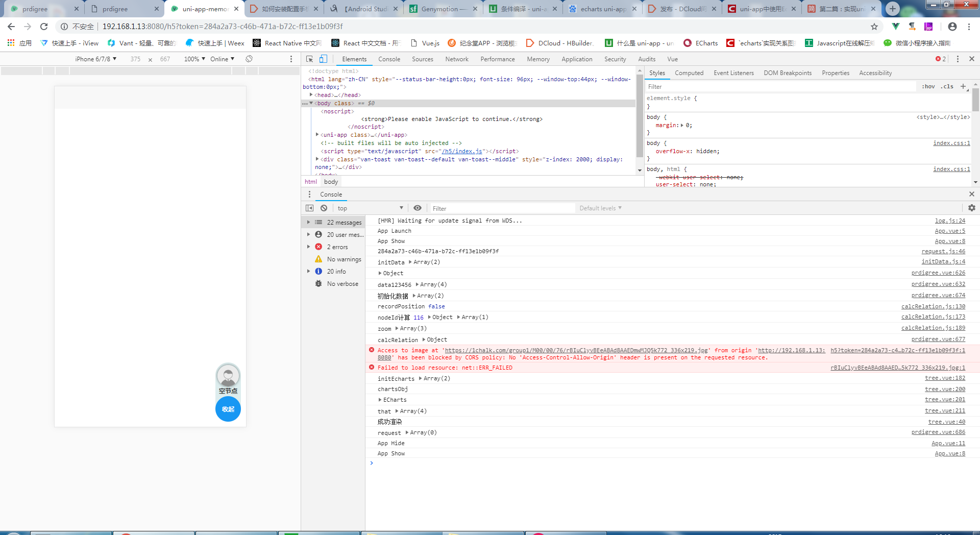Open the tree.vue:182 source link
980x535 pixels.
pos(945,378)
